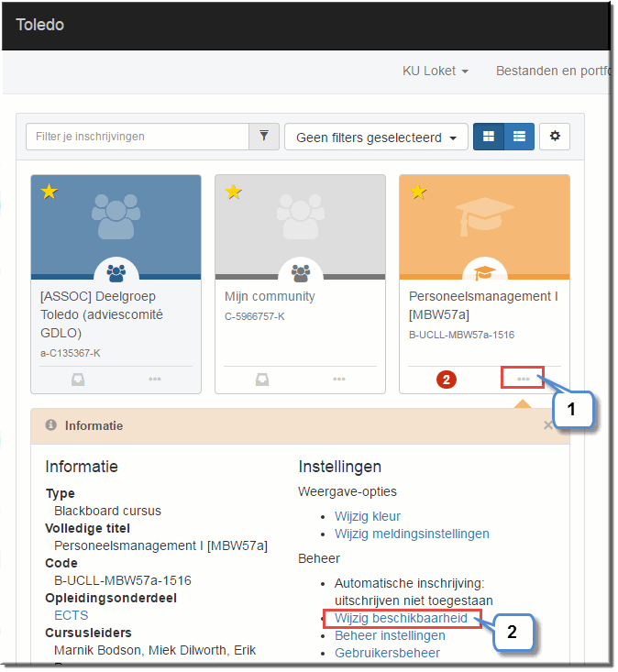Screen dimensions: 618x672
Task: Select the code text B-UCLL-MBW57a-1516 under Code
Action: click(123, 580)
